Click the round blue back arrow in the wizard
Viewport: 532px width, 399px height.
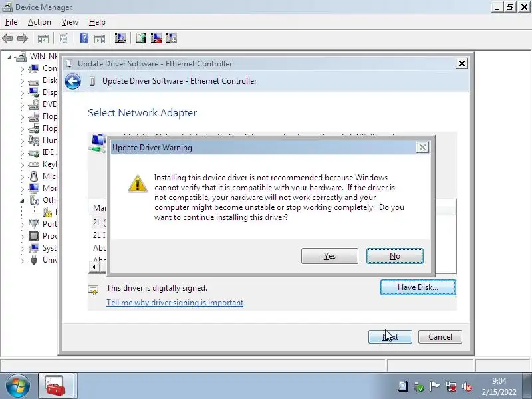72,81
